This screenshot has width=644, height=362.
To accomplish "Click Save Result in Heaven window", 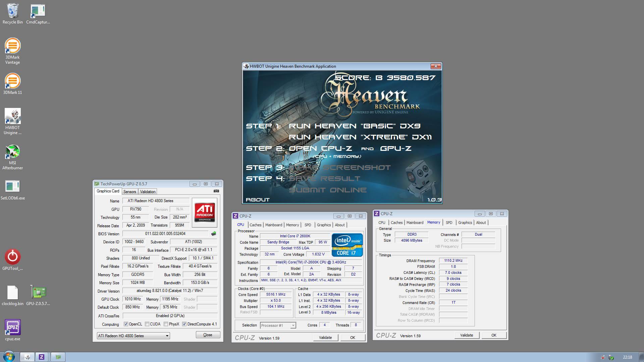I will tap(324, 179).
